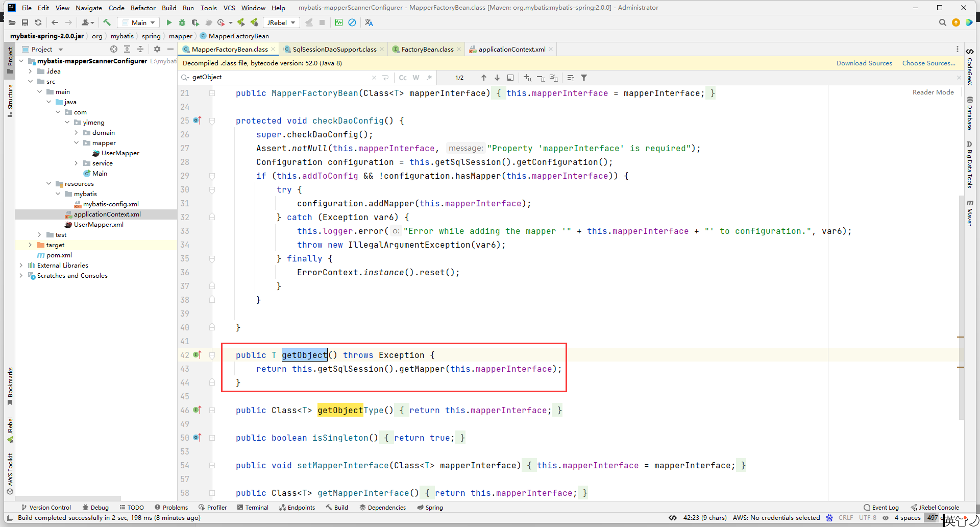
Task: Hide the Project panel with minus icon
Action: click(x=170, y=49)
